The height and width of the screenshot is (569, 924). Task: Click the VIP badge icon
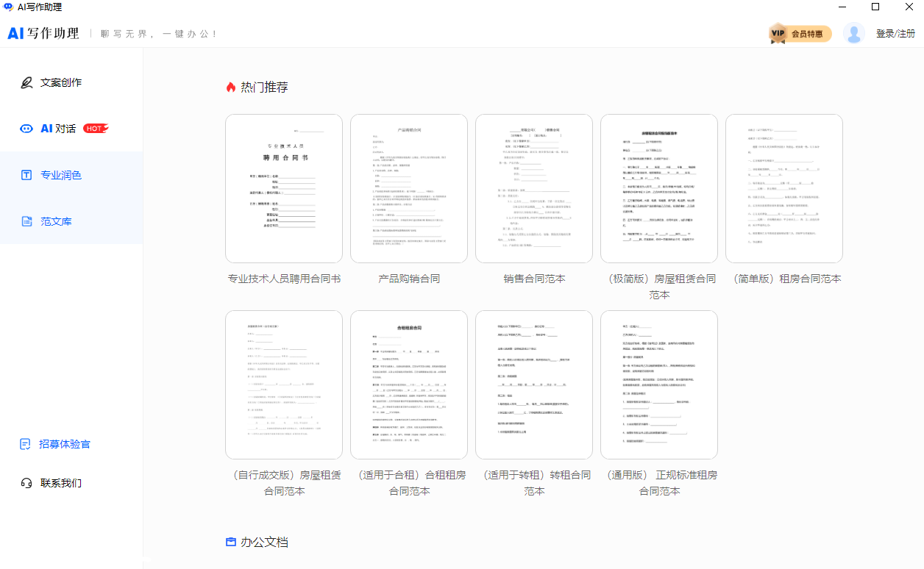click(778, 33)
